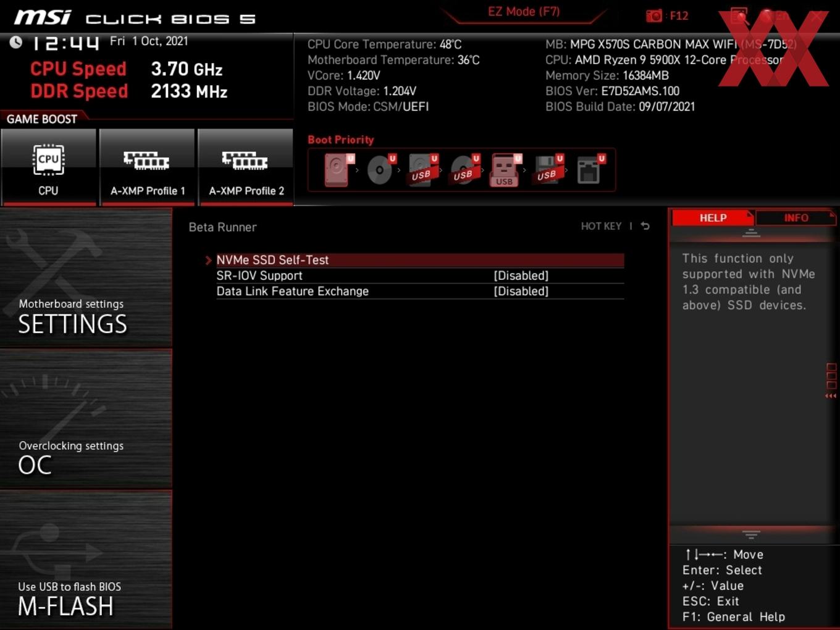Screen dimensions: 840x630
Task: Change Data Link Feature Exchange [Disabled] value
Action: click(521, 291)
